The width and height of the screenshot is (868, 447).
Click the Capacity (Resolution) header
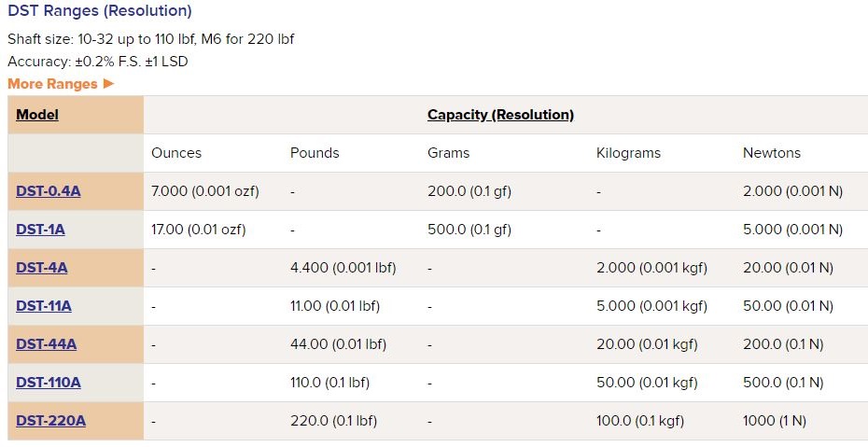coord(500,115)
